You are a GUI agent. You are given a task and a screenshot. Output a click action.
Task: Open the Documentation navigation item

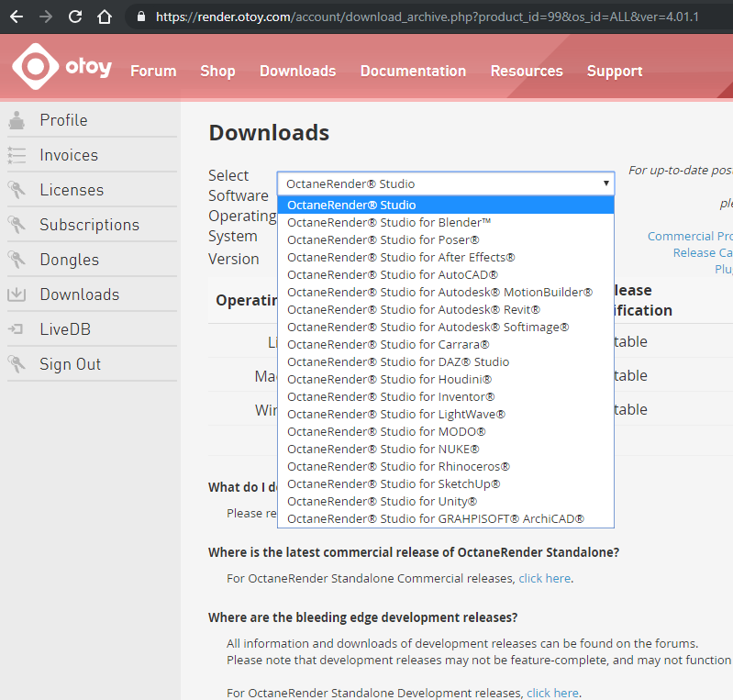coord(413,71)
